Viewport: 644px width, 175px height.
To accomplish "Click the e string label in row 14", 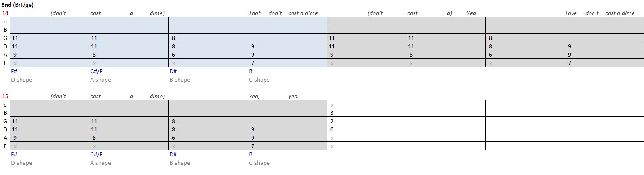I will tap(5, 21).
